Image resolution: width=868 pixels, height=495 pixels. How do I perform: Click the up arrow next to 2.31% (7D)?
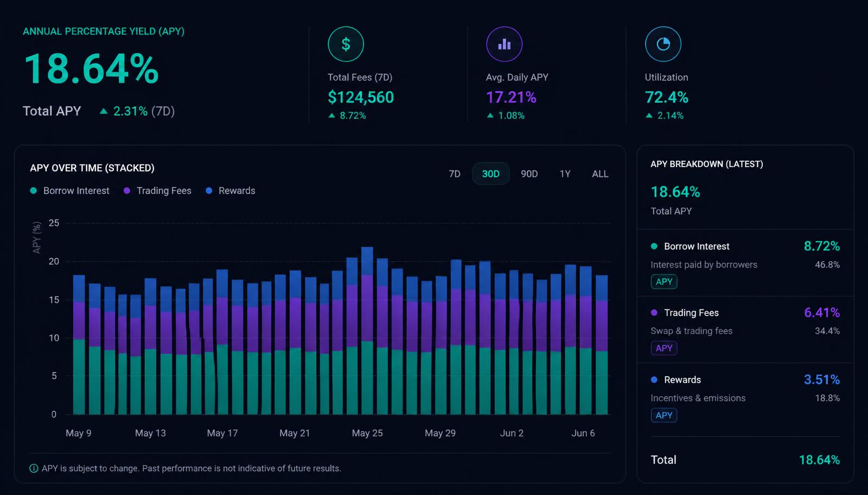click(x=104, y=111)
